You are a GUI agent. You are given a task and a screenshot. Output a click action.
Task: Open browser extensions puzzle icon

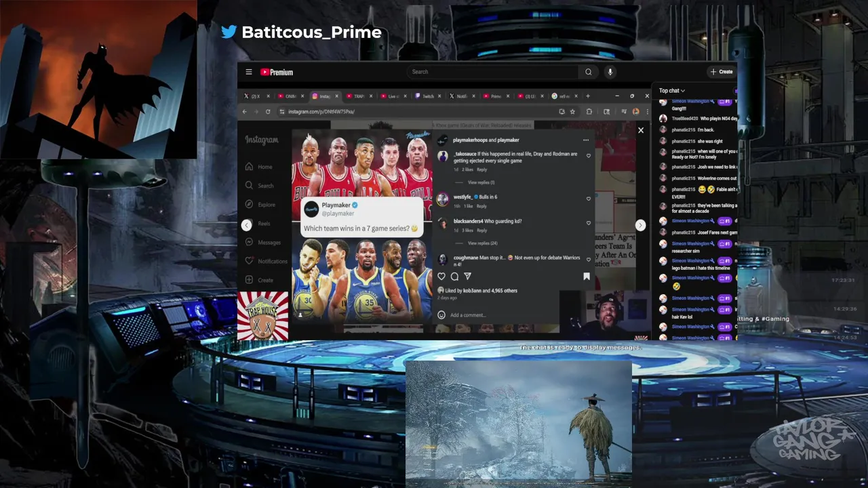[x=589, y=112]
